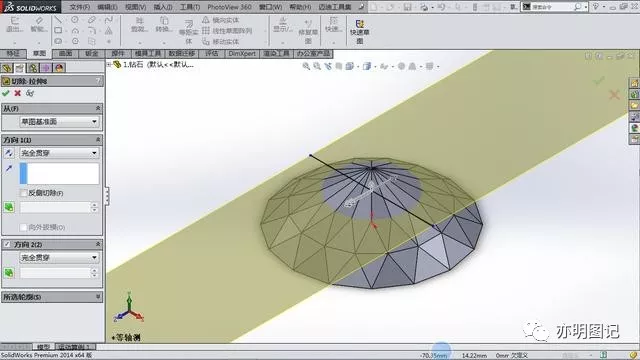Click the Rapid Sketch ribbon button
Screen dimensions: 640x360
coord(359,31)
